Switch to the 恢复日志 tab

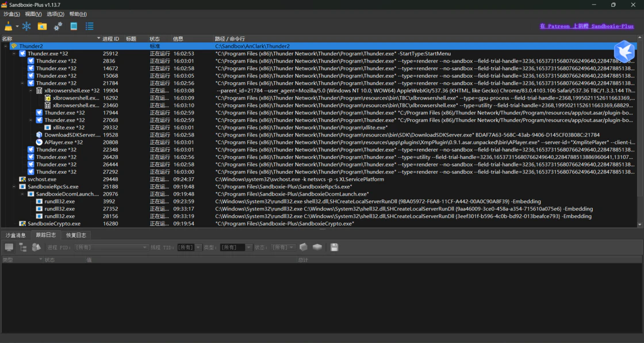(x=76, y=235)
